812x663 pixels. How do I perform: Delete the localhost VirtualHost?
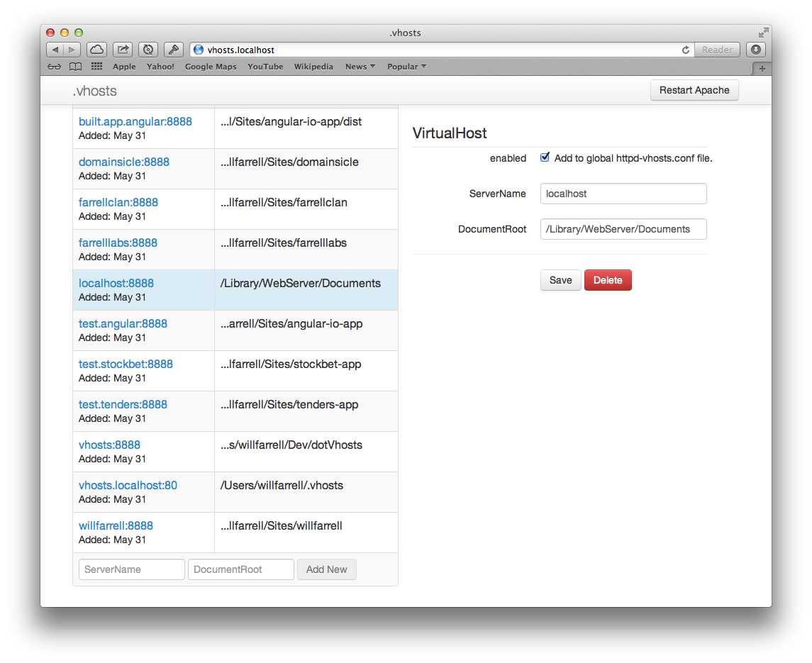click(608, 280)
